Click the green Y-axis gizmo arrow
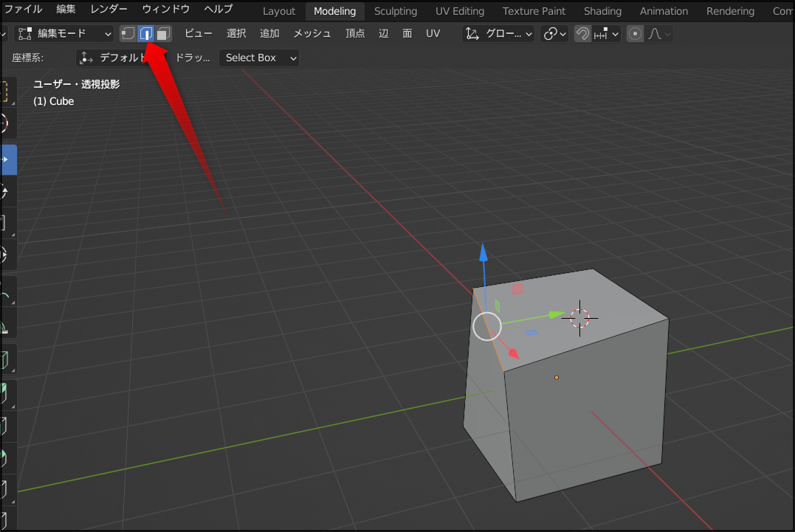The height and width of the screenshot is (532, 795). click(556, 315)
